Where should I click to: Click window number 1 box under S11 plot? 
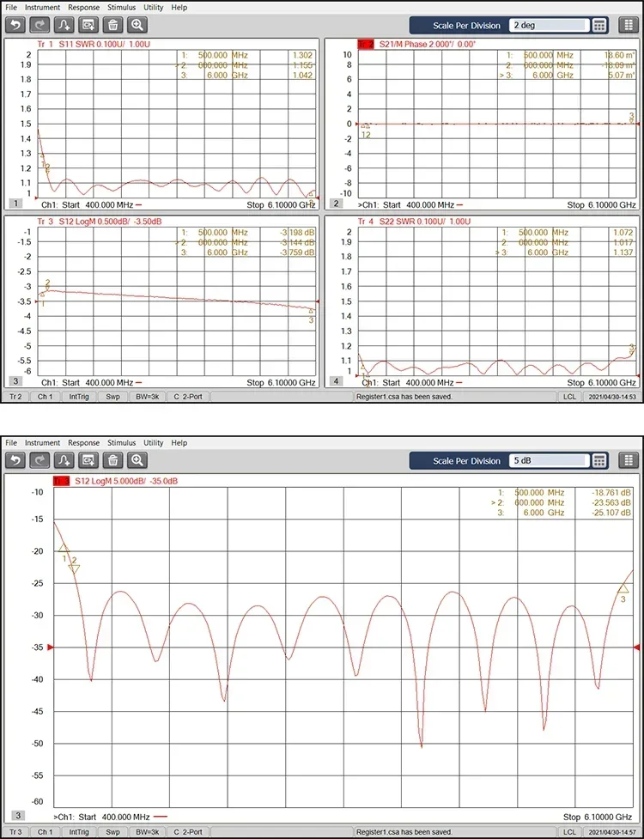coord(16,204)
